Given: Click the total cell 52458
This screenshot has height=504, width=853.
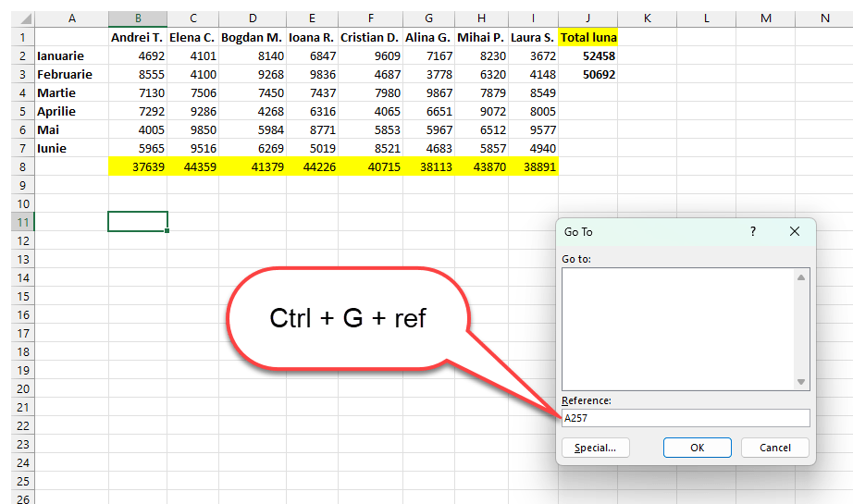Looking at the screenshot, I should [588, 56].
